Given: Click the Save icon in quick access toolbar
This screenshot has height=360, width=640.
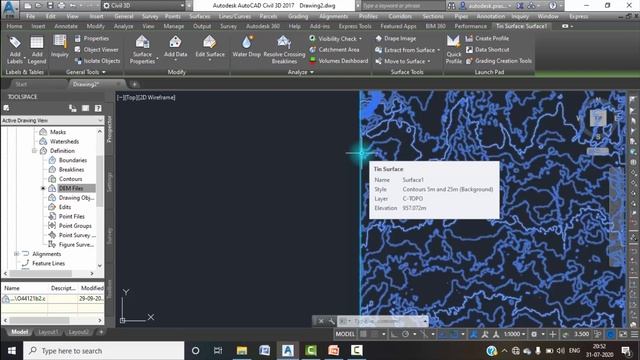Looking at the screenshot, I should pos(50,6).
